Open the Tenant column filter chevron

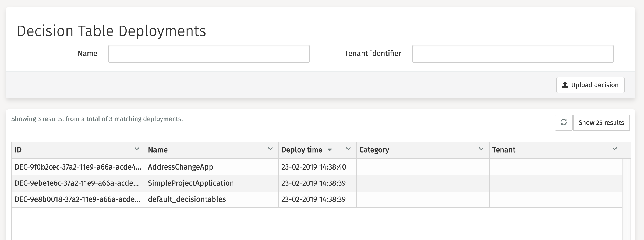point(614,148)
